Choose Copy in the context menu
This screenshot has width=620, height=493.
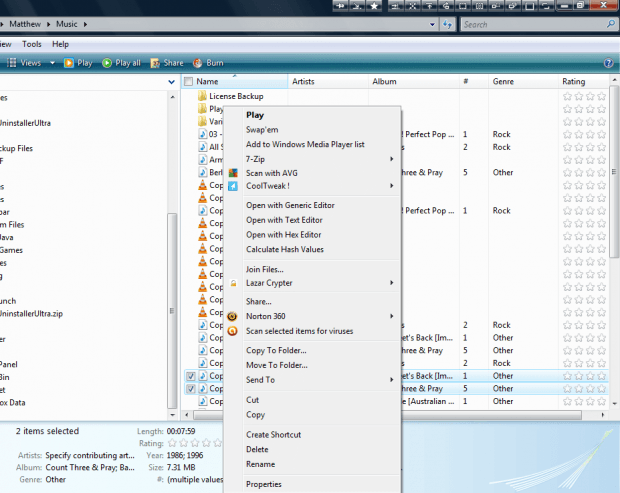point(255,414)
